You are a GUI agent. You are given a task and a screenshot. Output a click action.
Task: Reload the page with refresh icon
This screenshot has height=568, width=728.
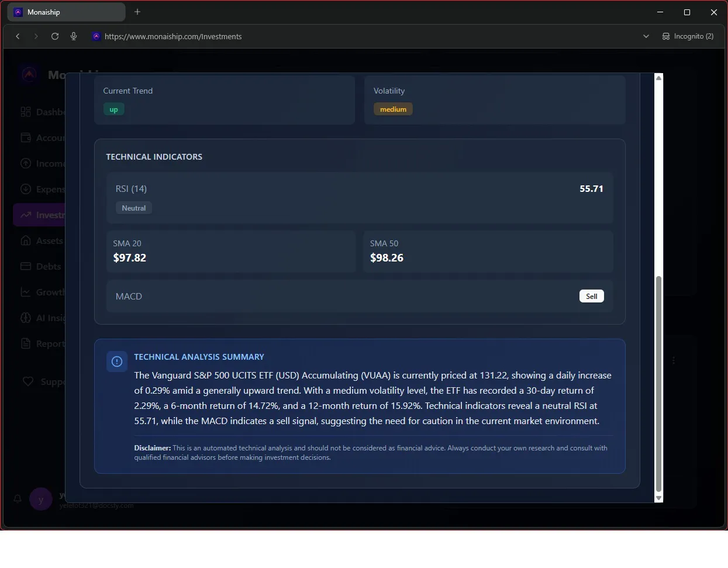coord(55,36)
